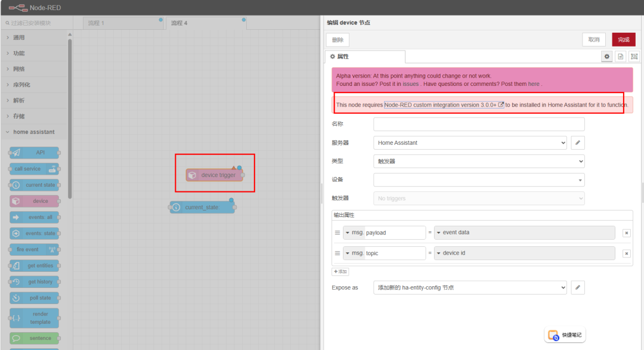
Task: Click the palette vertical scrollbar
Action: point(70,119)
